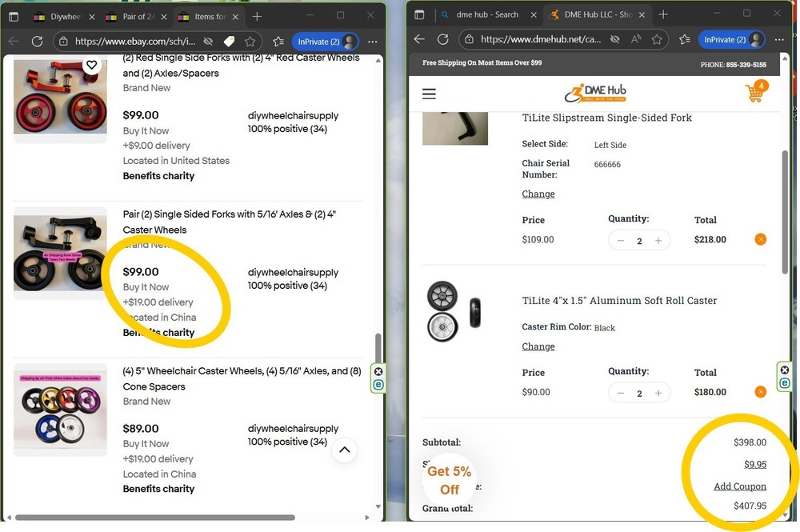Close the dme hub - Search tab
This screenshot has width=800, height=532.
point(534,14)
